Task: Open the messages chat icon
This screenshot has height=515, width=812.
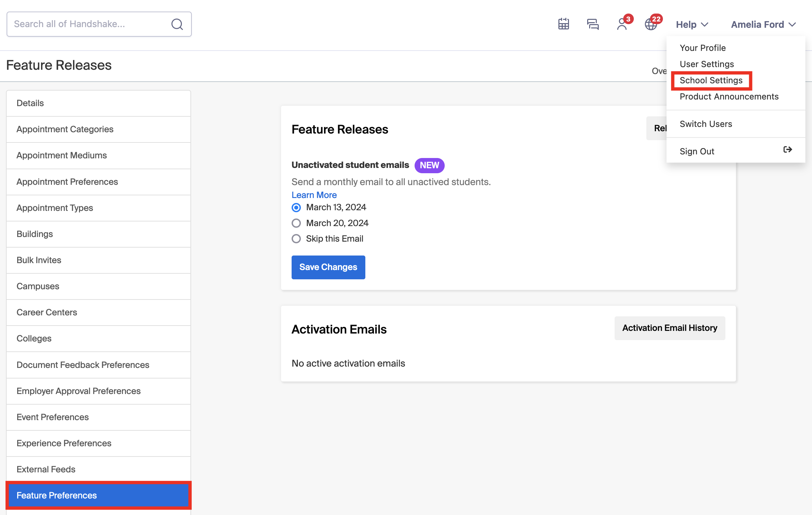Action: pyautogui.click(x=593, y=24)
